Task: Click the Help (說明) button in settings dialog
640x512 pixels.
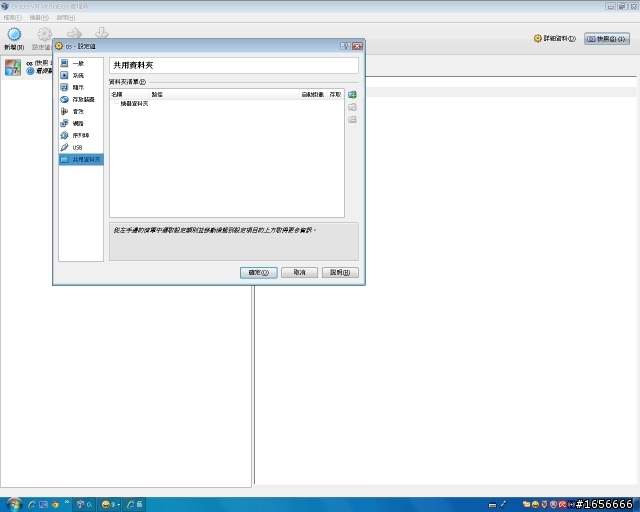Action: coord(340,272)
